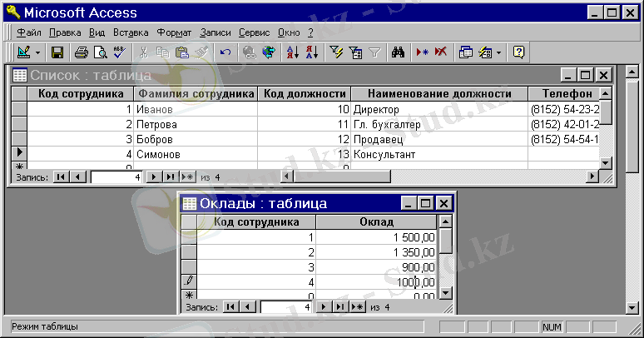
Task: Open Список table window control icon
Action: click(19, 75)
